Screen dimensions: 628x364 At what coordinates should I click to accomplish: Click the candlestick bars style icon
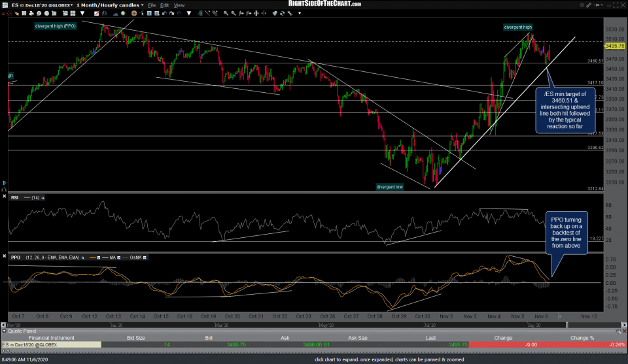(104, 13)
